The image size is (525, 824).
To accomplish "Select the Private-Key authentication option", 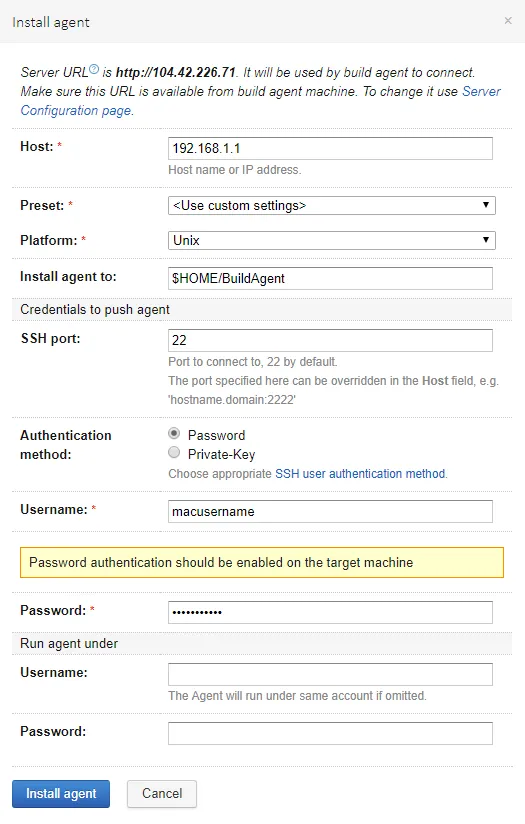I will pyautogui.click(x=174, y=452).
